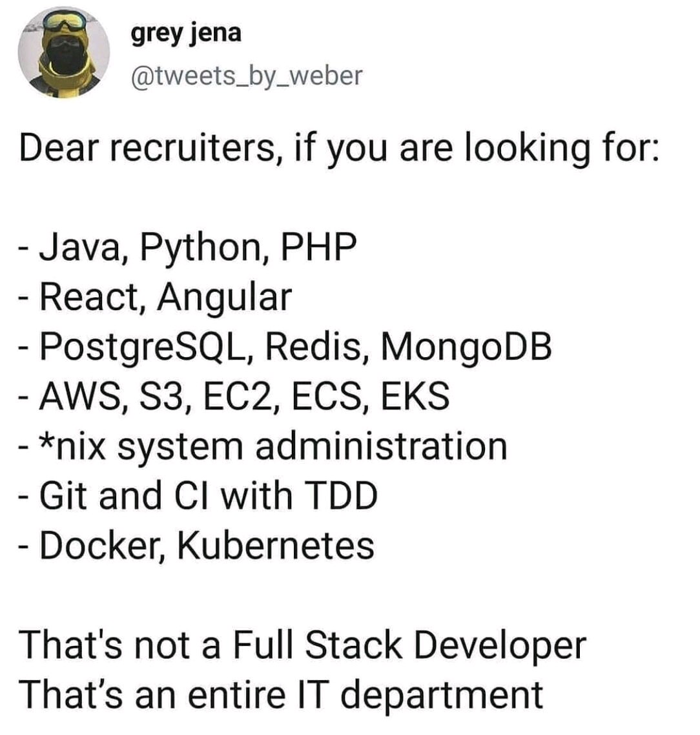Click the 'Dear recruiters' opening line
Image resolution: width=700 pixels, height=735 pixels.
coord(339,148)
